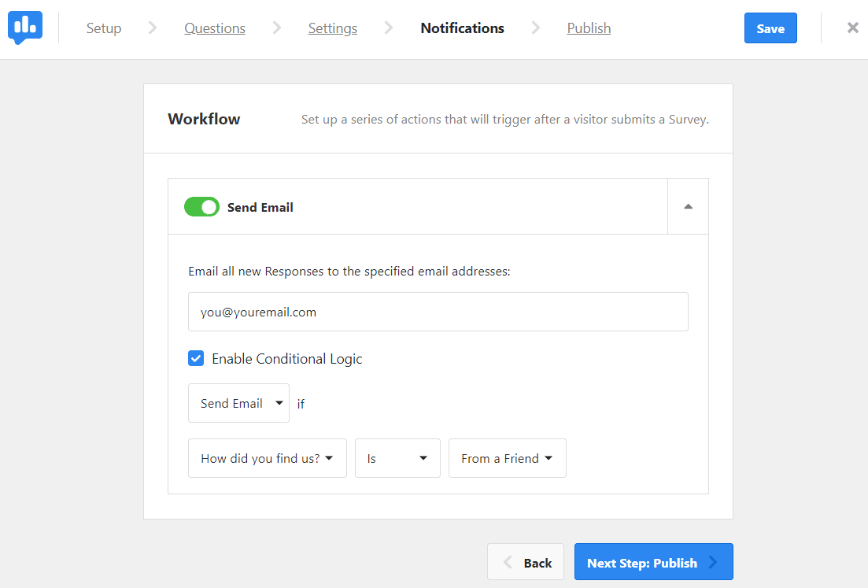The image size is (868, 588).
Task: Go to the Settings step
Action: (332, 28)
